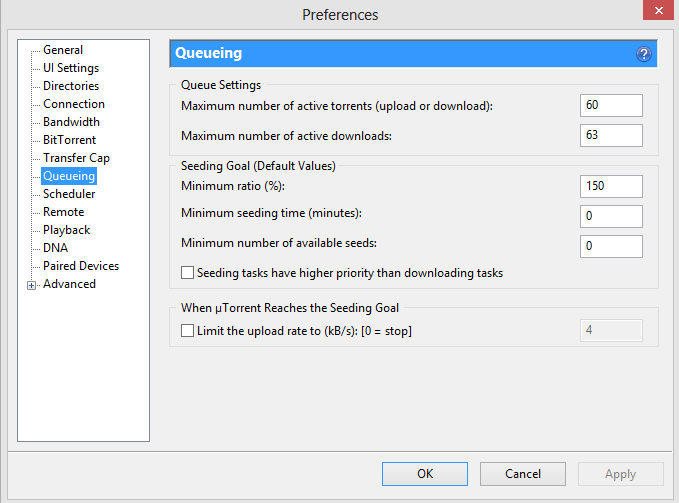The image size is (679, 503).
Task: Click 'Seeding Goal (Default Values)' group label
Action: [258, 166]
